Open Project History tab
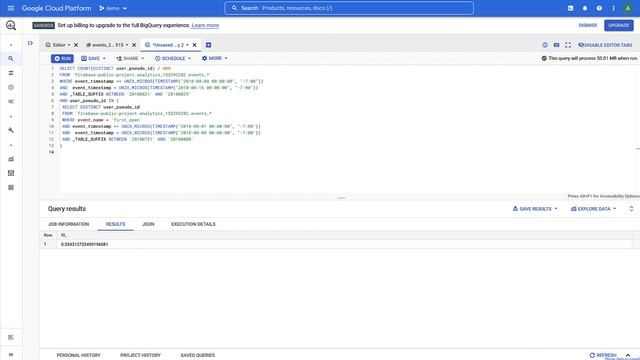640x360 pixels. point(140,355)
